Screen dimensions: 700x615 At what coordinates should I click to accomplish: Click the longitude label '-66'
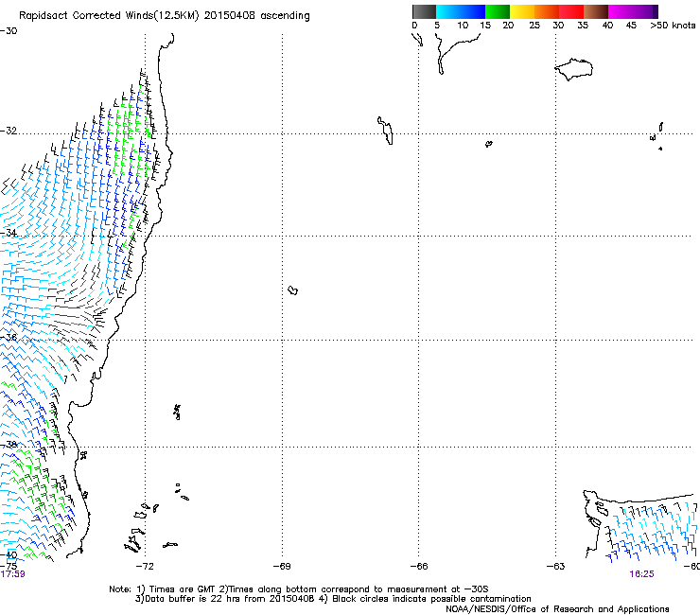click(419, 567)
